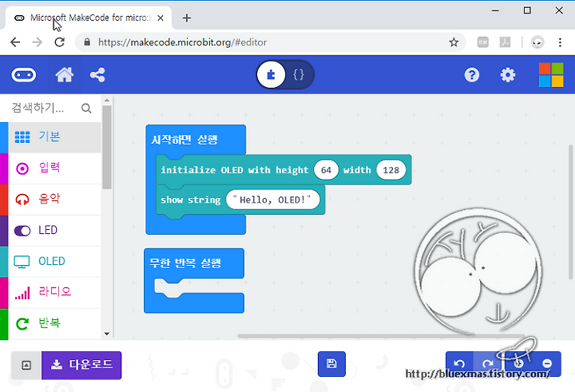Select the Microsoft MakeCode browser tab
This screenshot has height=392, width=575.
[x=89, y=18]
